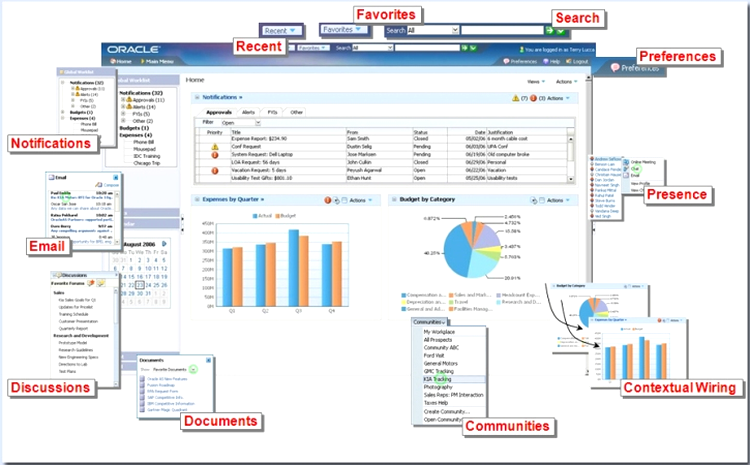
Task: Open Actions dropdown in Expenses by Quarter header
Action: click(361, 200)
